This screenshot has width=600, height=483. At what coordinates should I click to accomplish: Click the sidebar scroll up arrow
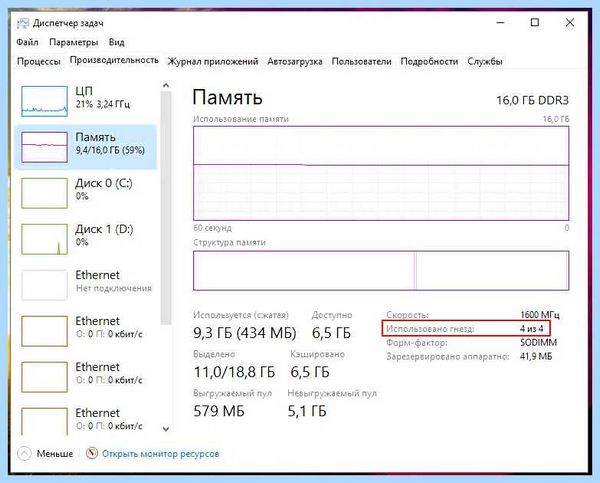(x=166, y=85)
